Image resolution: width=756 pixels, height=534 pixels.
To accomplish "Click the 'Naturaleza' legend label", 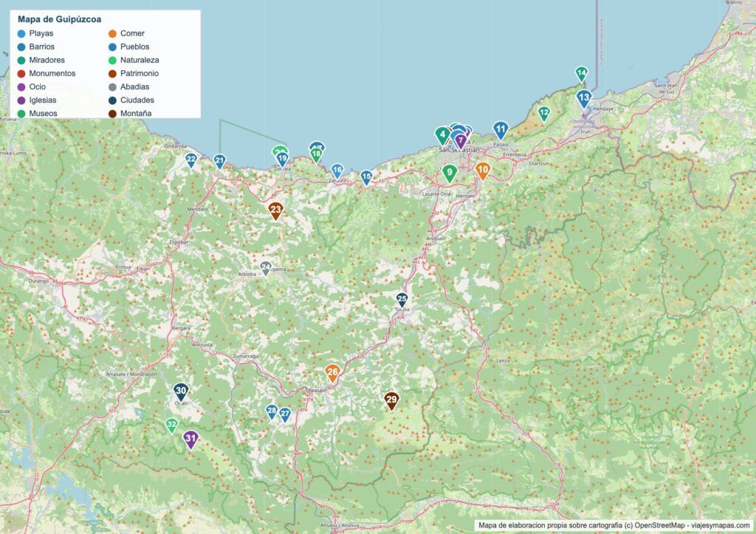I will (140, 61).
